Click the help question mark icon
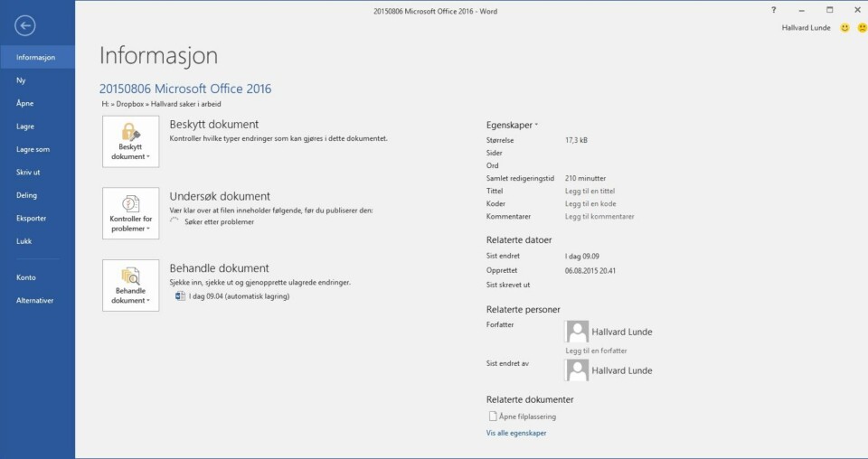868x459 pixels. (773, 10)
